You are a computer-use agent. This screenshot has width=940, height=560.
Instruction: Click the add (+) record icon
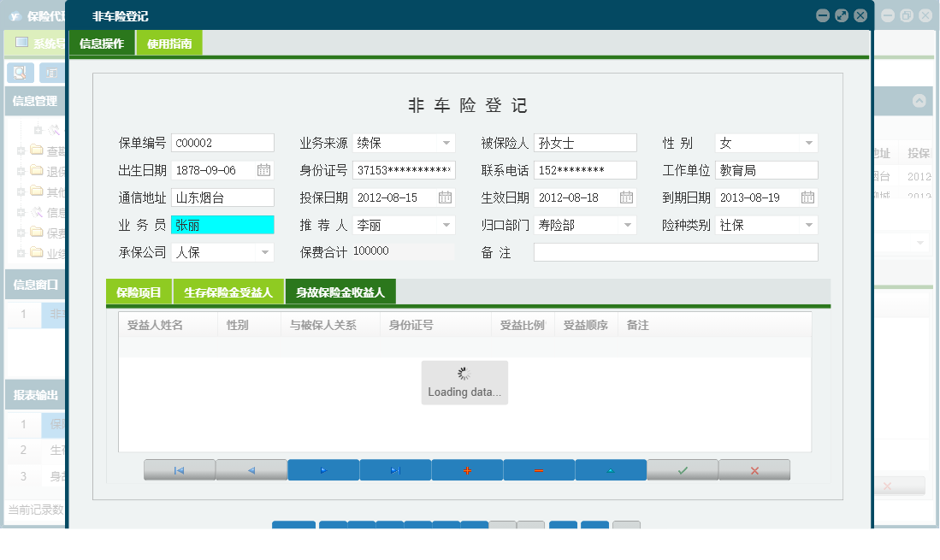tap(467, 469)
